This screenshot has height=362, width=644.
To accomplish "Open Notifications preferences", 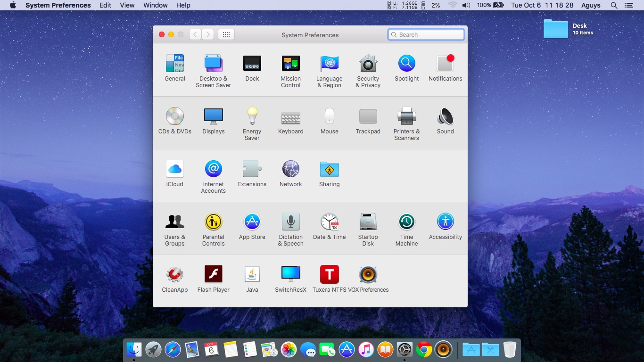I will point(446,68).
